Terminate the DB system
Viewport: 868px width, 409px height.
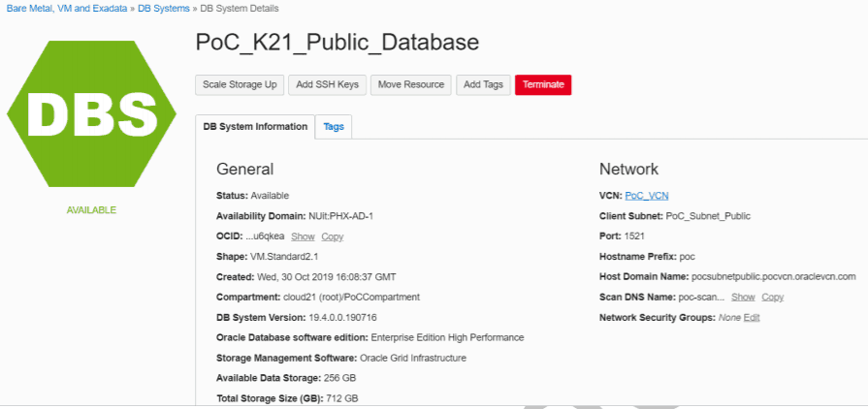[543, 84]
